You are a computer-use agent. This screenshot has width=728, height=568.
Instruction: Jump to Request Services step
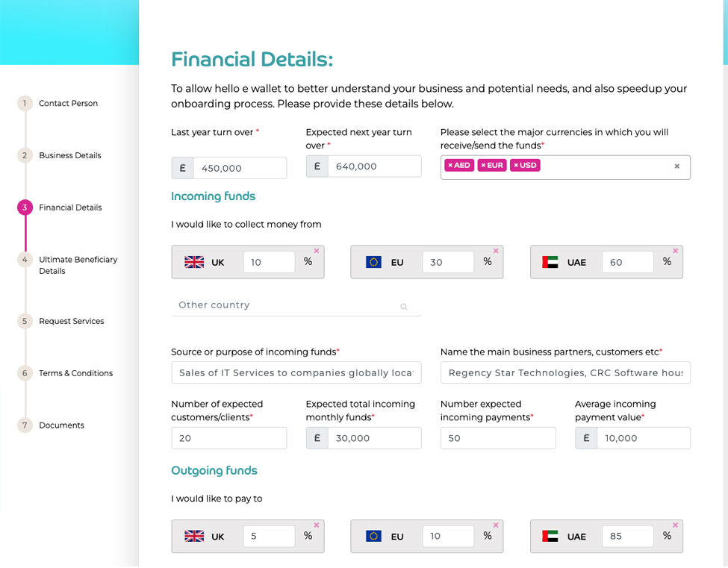[x=71, y=322]
